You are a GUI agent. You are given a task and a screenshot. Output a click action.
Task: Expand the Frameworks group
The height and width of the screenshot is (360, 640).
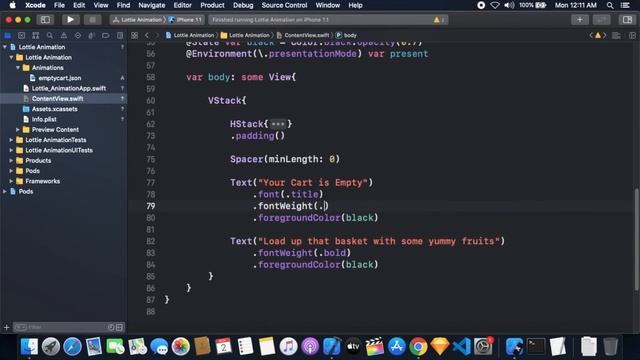point(11,181)
